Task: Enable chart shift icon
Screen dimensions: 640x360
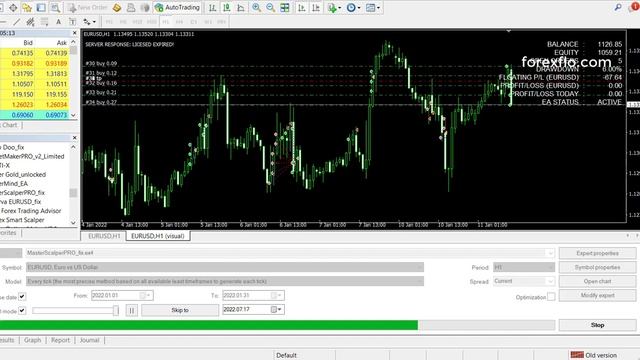Action: [316, 7]
